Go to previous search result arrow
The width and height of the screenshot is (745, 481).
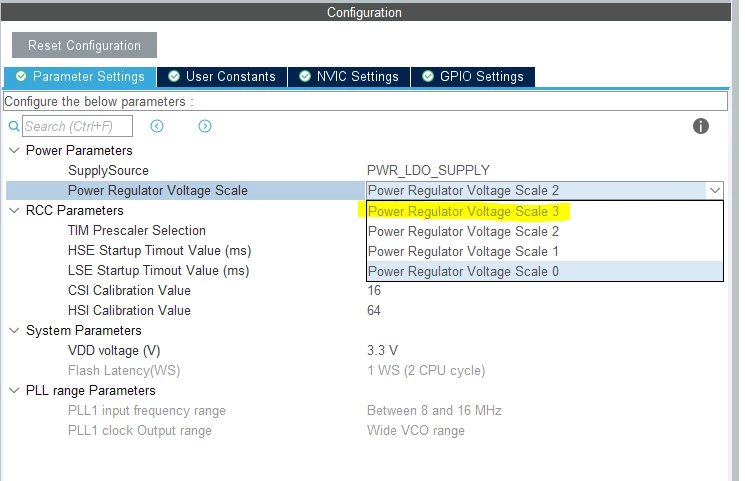(157, 126)
